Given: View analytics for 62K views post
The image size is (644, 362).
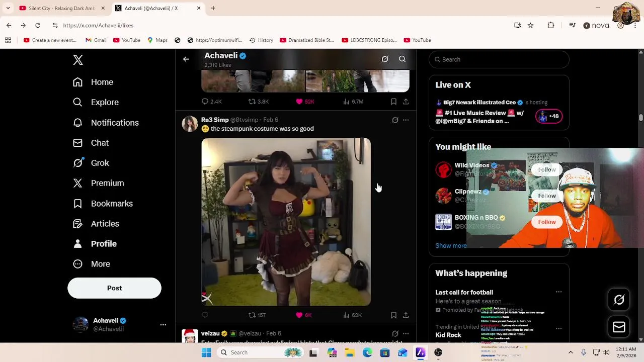Looking at the screenshot, I should pyautogui.click(x=352, y=315).
